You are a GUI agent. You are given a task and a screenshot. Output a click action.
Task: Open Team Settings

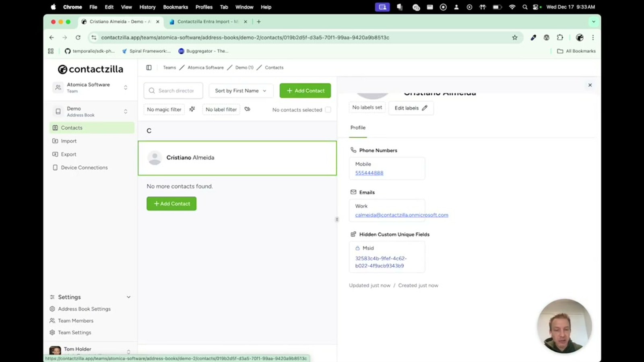pyautogui.click(x=74, y=332)
